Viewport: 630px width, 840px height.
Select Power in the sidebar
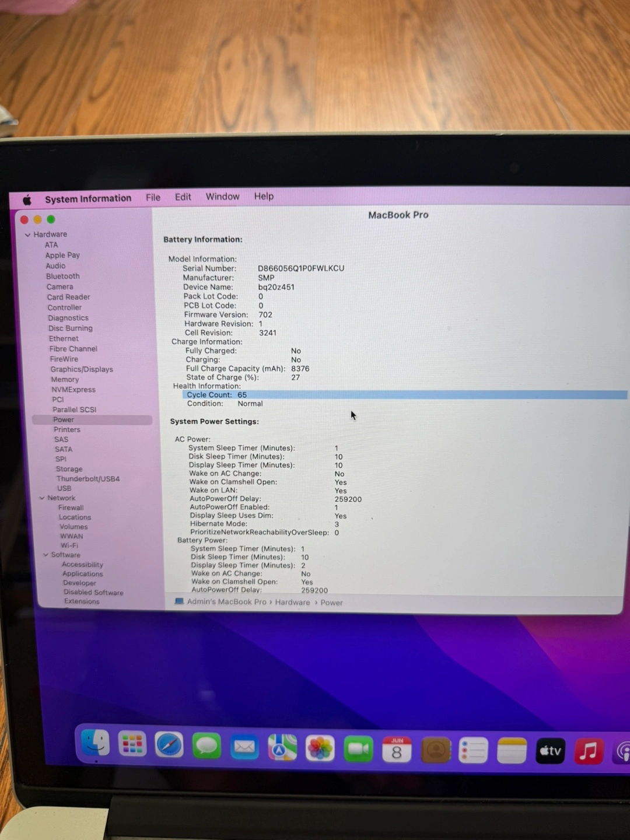tap(92, 420)
